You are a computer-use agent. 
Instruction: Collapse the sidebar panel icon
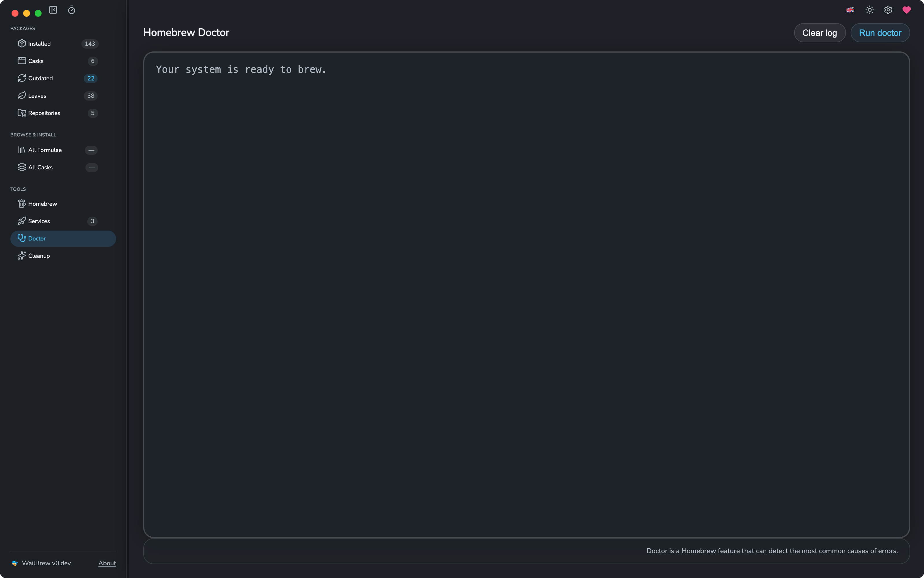point(53,10)
